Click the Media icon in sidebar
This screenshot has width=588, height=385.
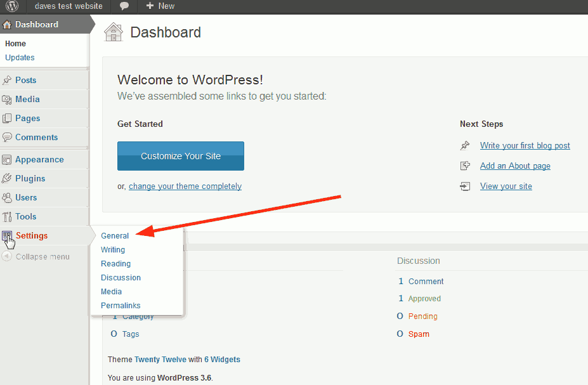7,100
